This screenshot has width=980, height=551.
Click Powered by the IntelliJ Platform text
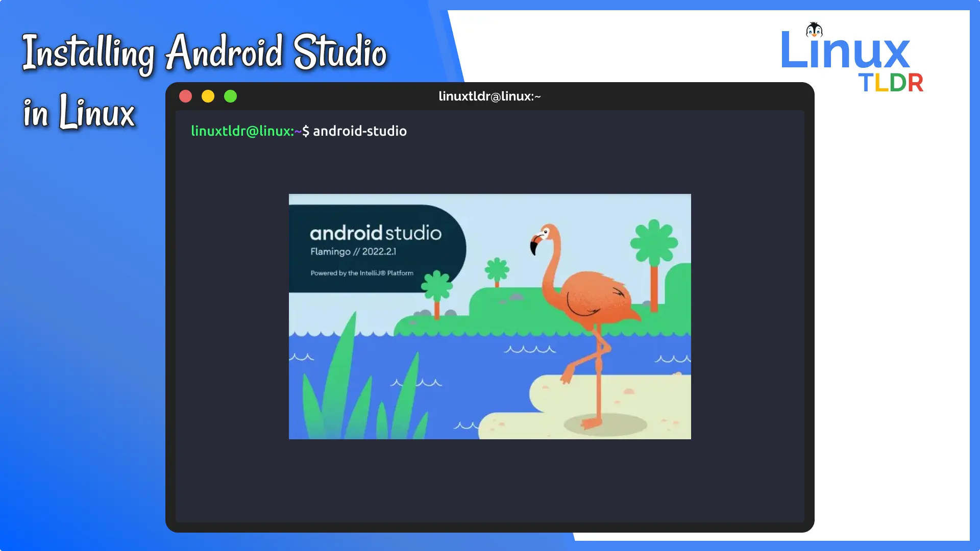[361, 273]
